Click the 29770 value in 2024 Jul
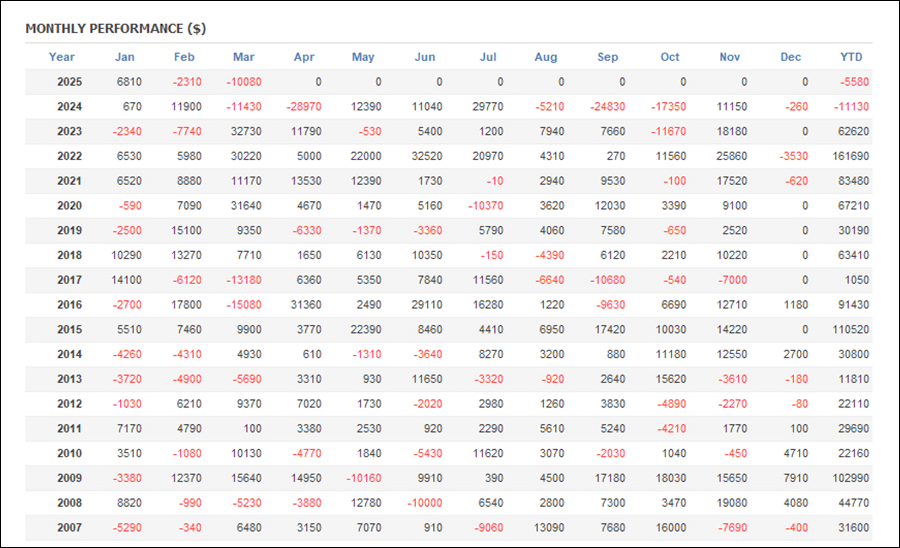The image size is (900, 548). coord(488,106)
